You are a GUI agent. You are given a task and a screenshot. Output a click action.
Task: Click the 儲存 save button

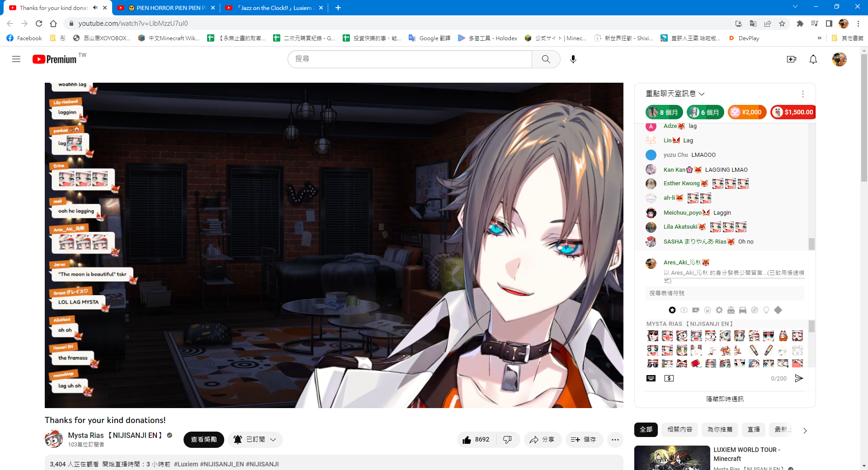coord(584,440)
